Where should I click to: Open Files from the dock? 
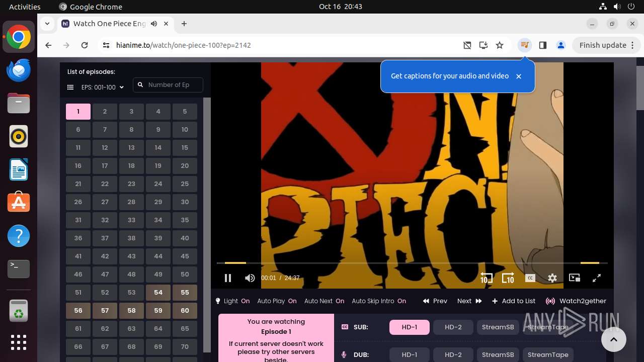(19, 104)
